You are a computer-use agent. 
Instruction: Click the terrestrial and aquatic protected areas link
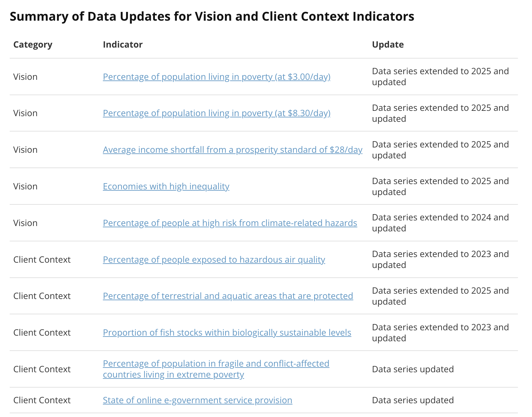pyautogui.click(x=228, y=296)
